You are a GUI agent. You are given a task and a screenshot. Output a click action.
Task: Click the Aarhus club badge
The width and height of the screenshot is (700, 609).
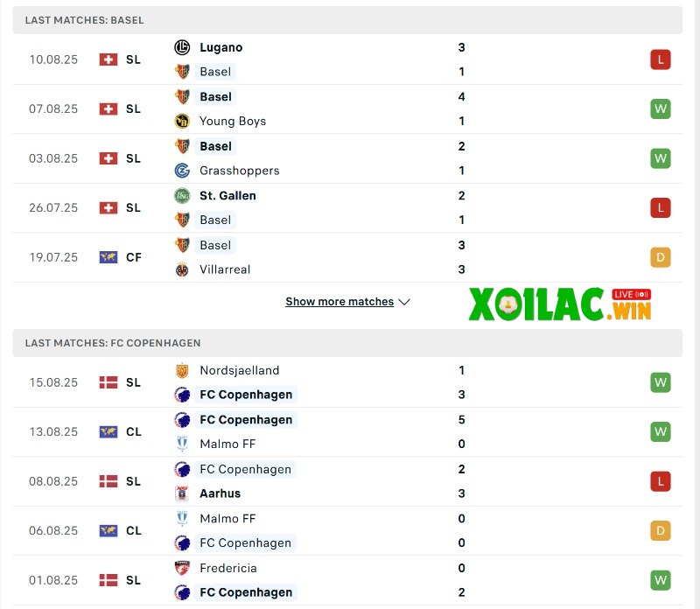(182, 493)
